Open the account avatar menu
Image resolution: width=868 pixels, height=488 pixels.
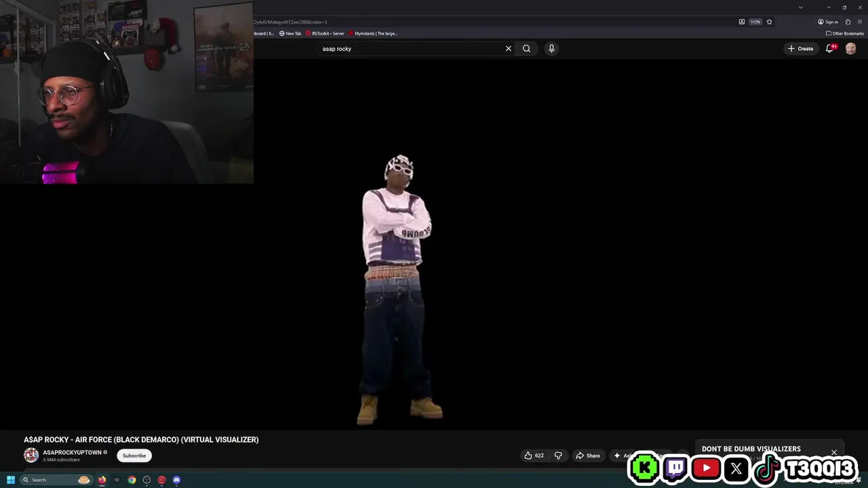[850, 49]
